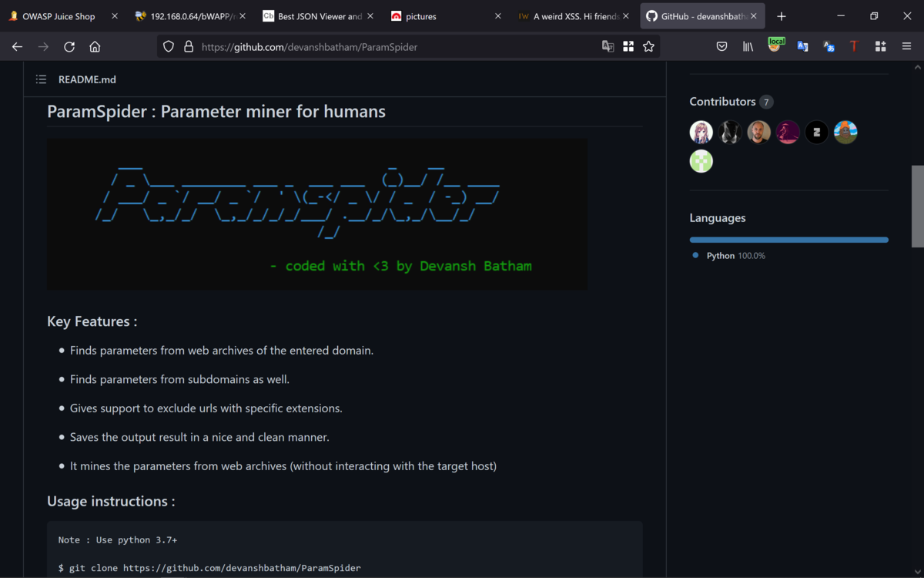Open the README table of contents icon
Screen dimensions: 924x578
(41, 79)
